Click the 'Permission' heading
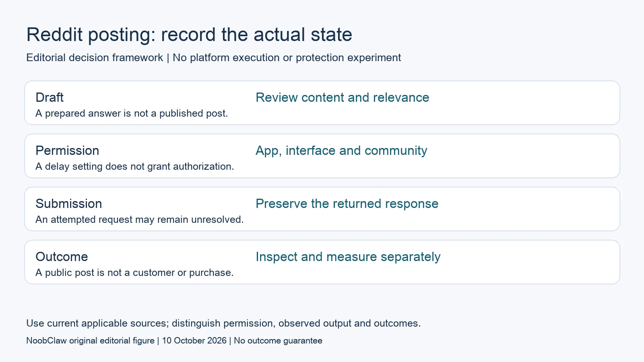This screenshot has height=362, width=644. point(67,150)
